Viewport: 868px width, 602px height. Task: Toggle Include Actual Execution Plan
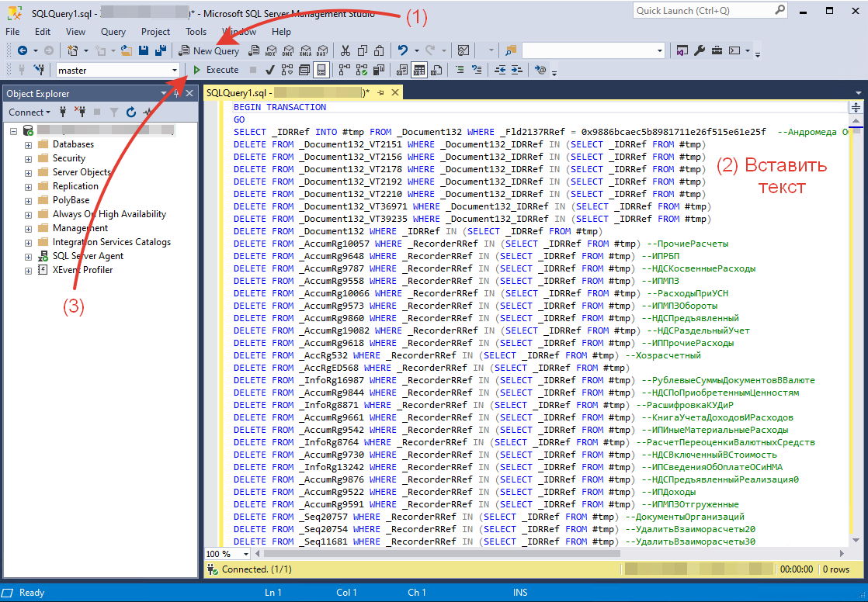tap(344, 70)
